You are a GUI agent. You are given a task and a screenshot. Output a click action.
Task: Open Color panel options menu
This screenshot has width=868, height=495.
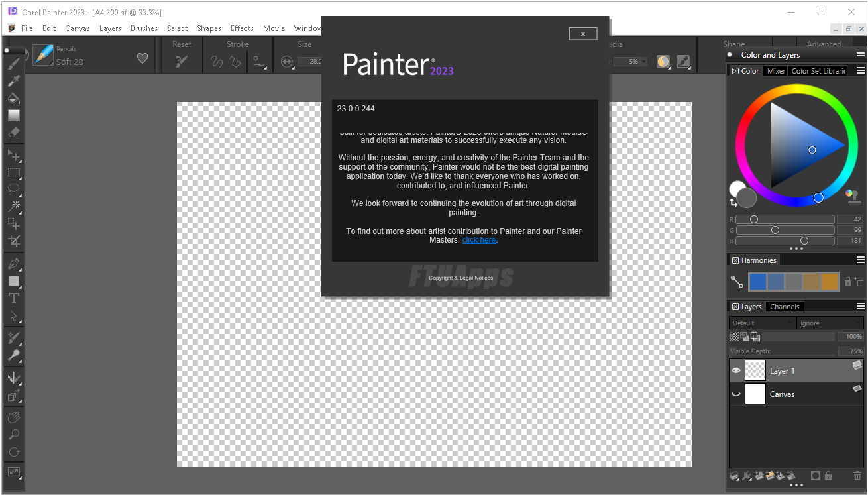860,70
